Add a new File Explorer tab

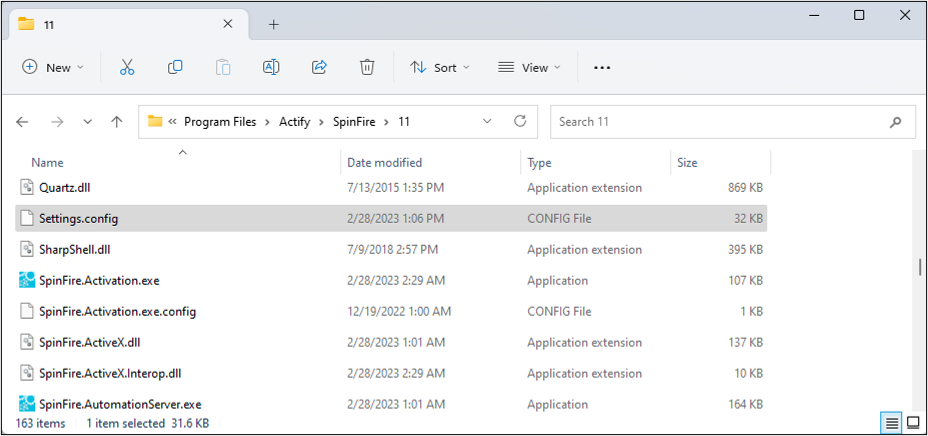click(x=273, y=24)
